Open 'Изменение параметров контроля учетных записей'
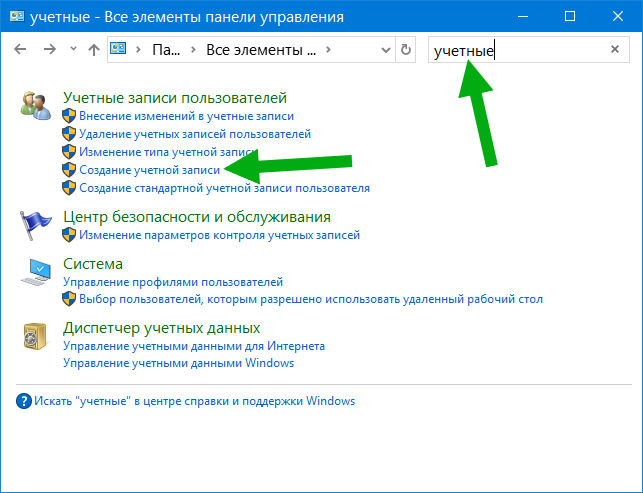The height and width of the screenshot is (493, 643). 219,235
